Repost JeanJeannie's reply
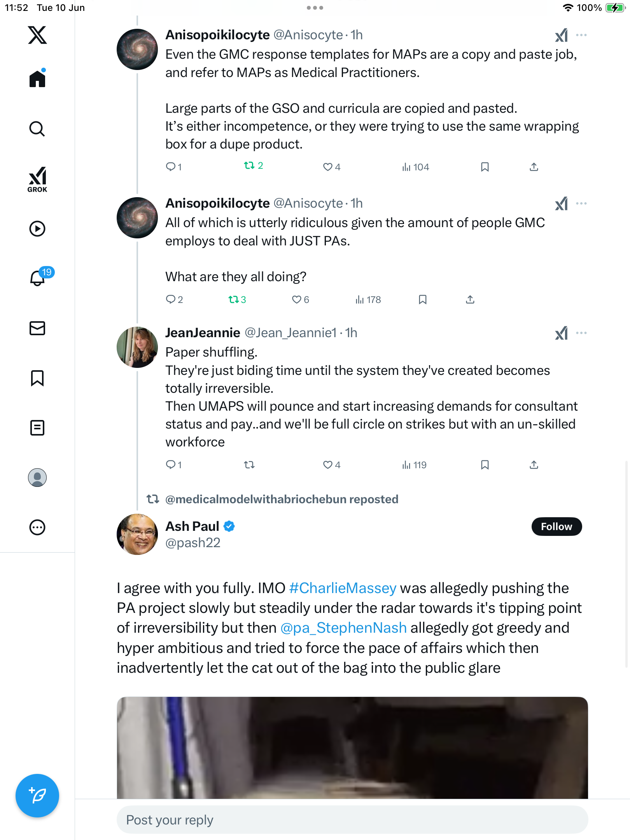The width and height of the screenshot is (630, 840). [249, 465]
